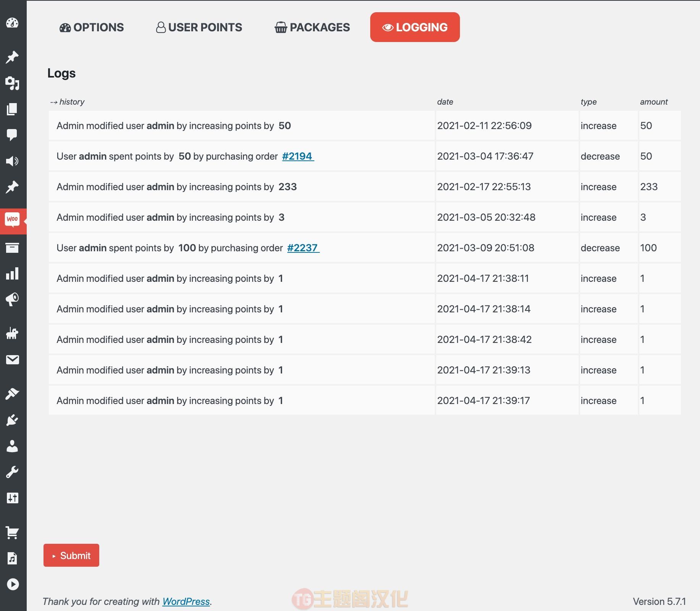Image resolution: width=700 pixels, height=611 pixels.
Task: Select the date 2021-02-11 22:56:09
Action: 484,126
